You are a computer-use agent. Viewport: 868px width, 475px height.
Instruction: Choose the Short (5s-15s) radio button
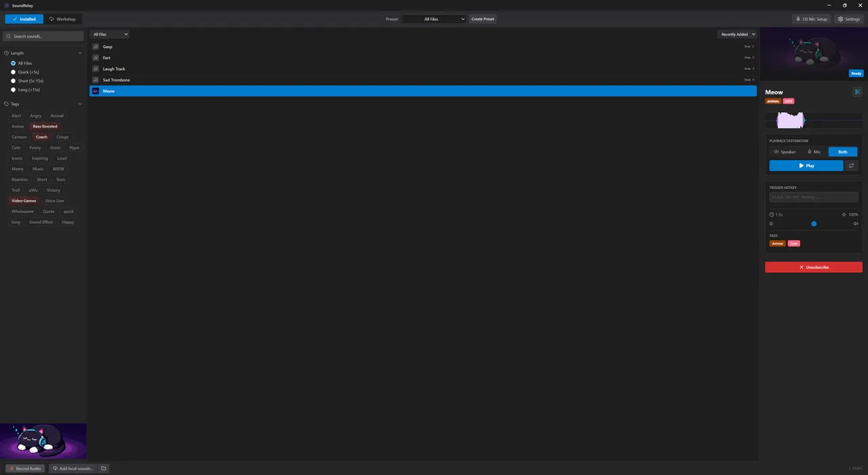coord(13,81)
